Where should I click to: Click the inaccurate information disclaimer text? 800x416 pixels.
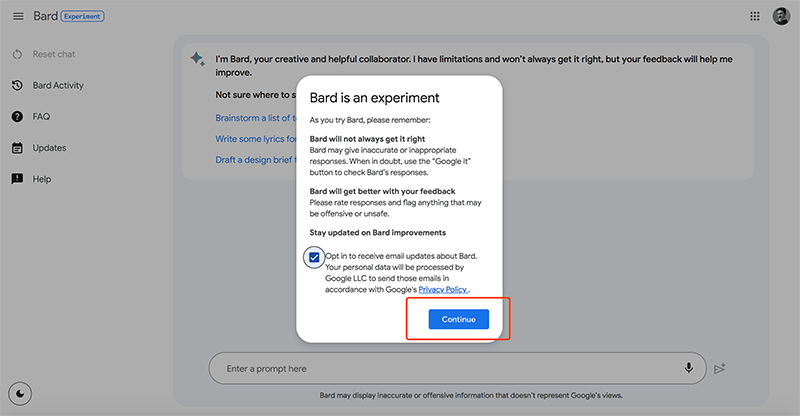click(471, 395)
